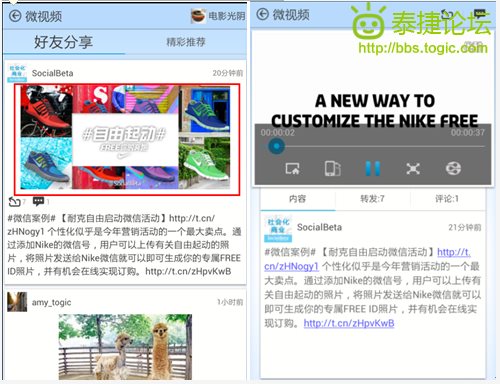Click total duration 00:00:37
Screen dimensions: 500x384
pyautogui.click(x=468, y=132)
